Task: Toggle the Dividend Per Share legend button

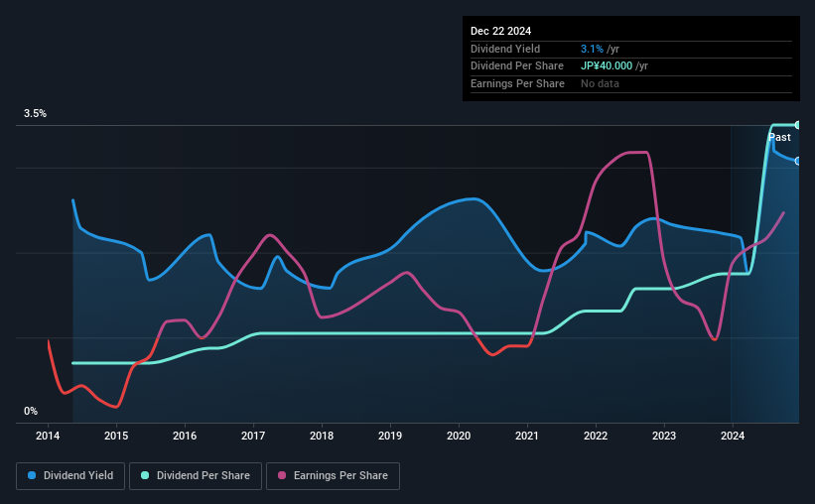Action: point(196,476)
